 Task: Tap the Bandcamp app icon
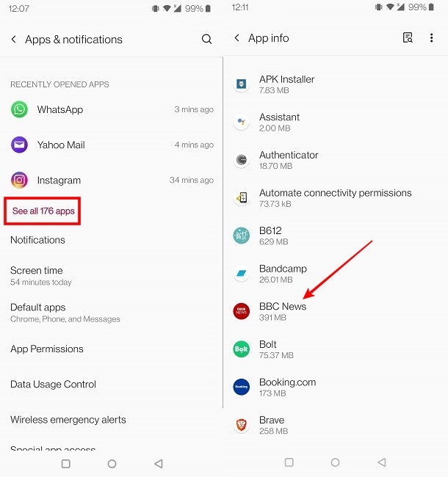click(242, 273)
